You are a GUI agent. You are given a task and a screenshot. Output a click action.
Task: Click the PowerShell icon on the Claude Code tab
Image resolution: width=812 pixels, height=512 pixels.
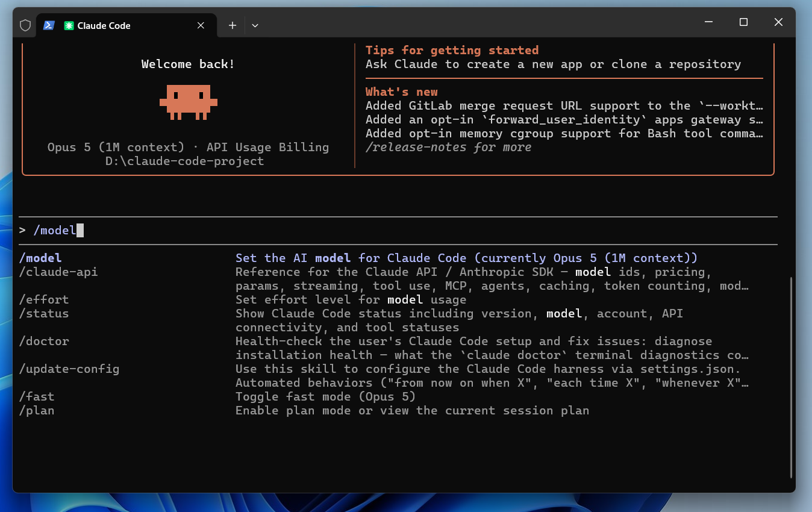49,25
